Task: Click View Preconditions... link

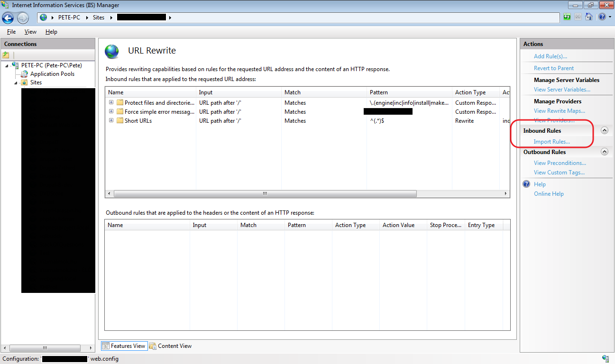Action: (x=560, y=163)
